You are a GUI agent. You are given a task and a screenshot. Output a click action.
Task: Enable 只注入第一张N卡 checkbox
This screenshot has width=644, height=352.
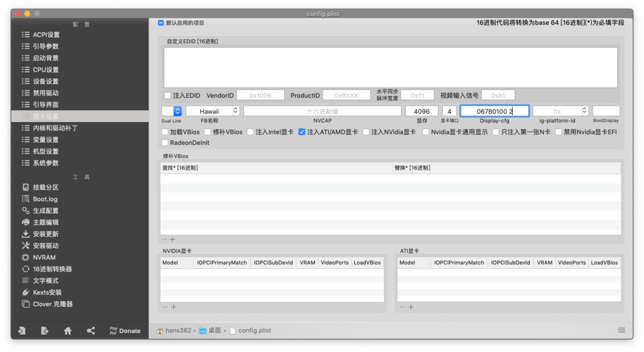click(496, 132)
